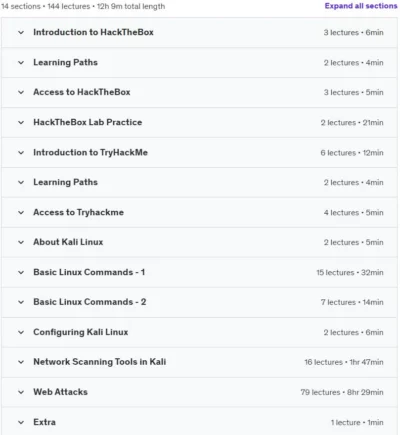Viewport: 400px width, 435px height.
Task: Select the About Kali Linux section title
Action: pyautogui.click(x=68, y=242)
